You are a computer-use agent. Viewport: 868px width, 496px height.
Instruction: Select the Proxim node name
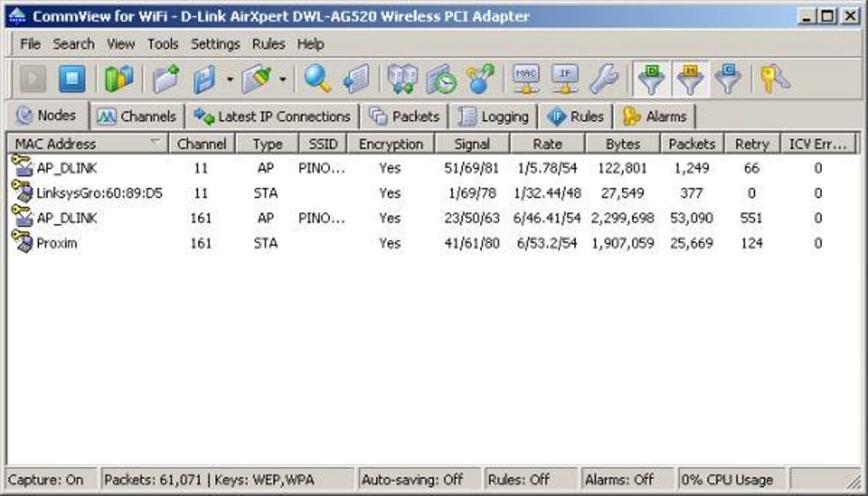pos(56,243)
